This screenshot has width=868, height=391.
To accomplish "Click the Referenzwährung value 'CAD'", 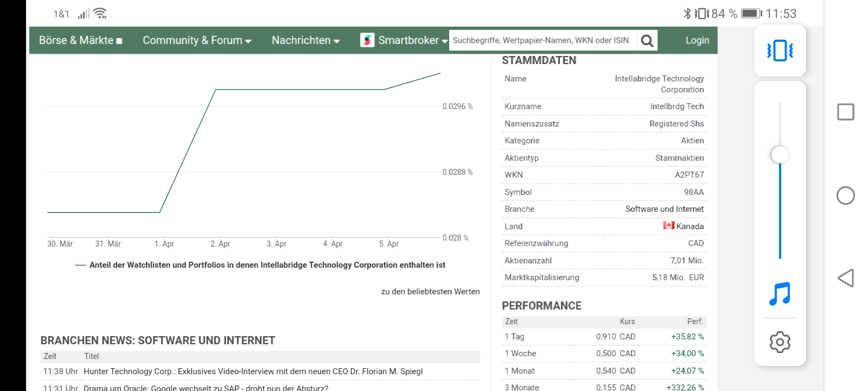I will pos(696,243).
